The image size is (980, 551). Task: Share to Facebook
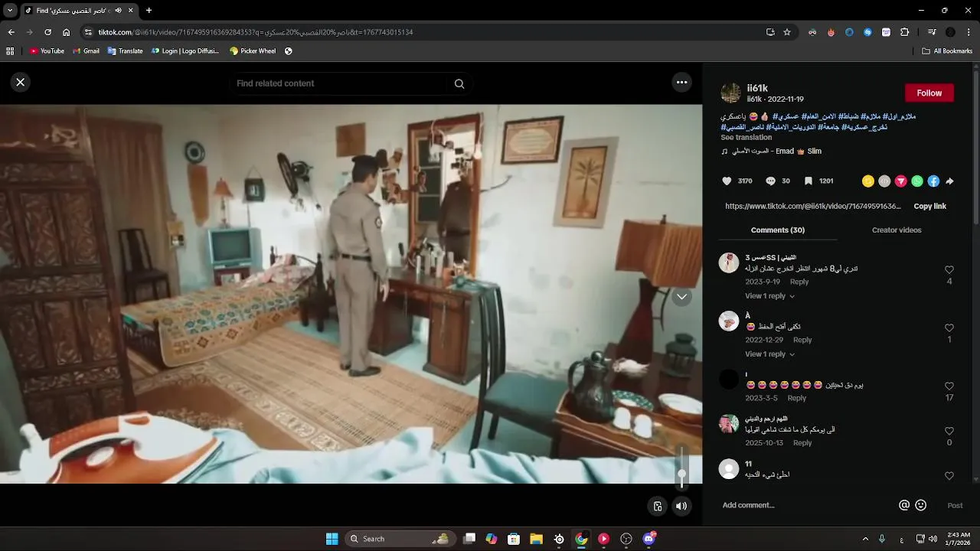(933, 181)
